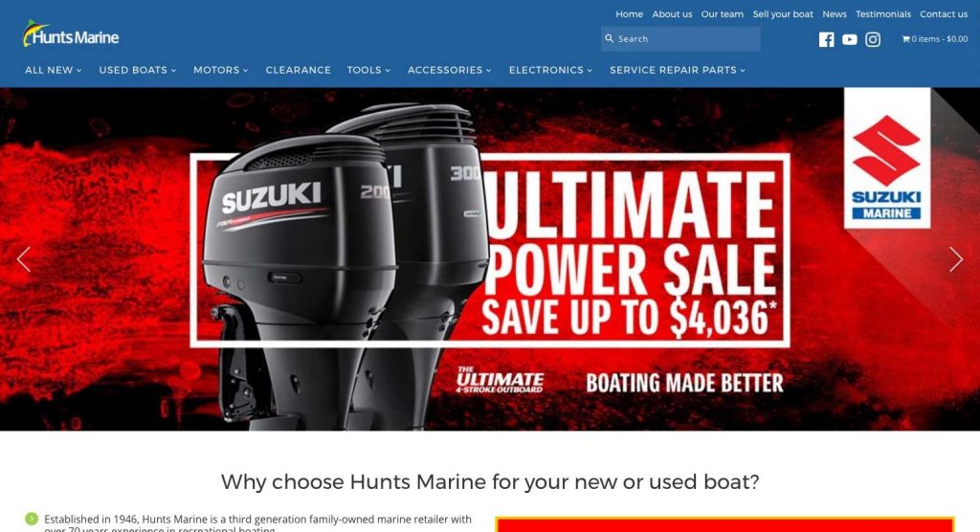The image size is (980, 532).
Task: Expand the MOTORS dropdown menu
Action: coord(221,70)
